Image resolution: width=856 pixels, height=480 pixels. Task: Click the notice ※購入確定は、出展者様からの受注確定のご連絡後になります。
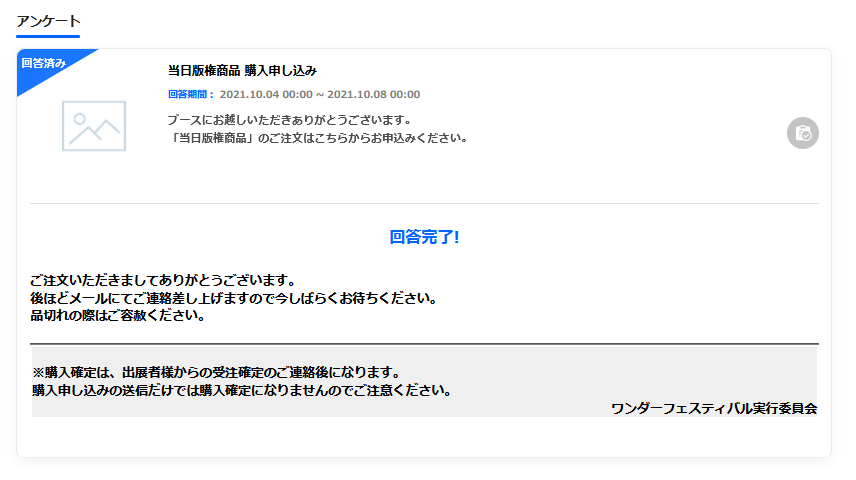pos(217,372)
